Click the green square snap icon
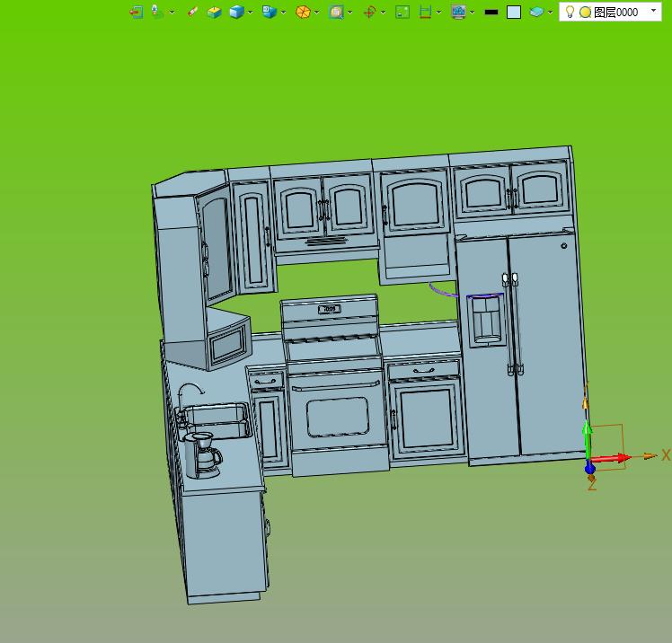 pyautogui.click(x=402, y=12)
